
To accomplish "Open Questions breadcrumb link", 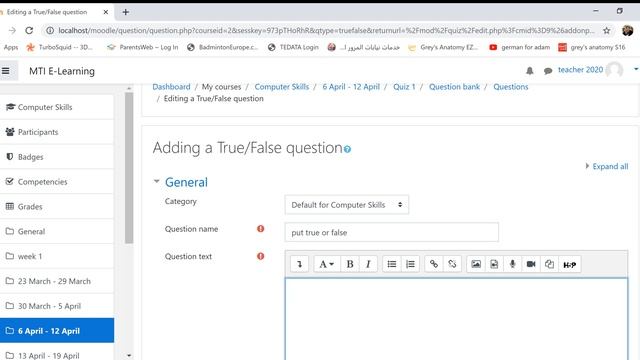I will [x=511, y=87].
